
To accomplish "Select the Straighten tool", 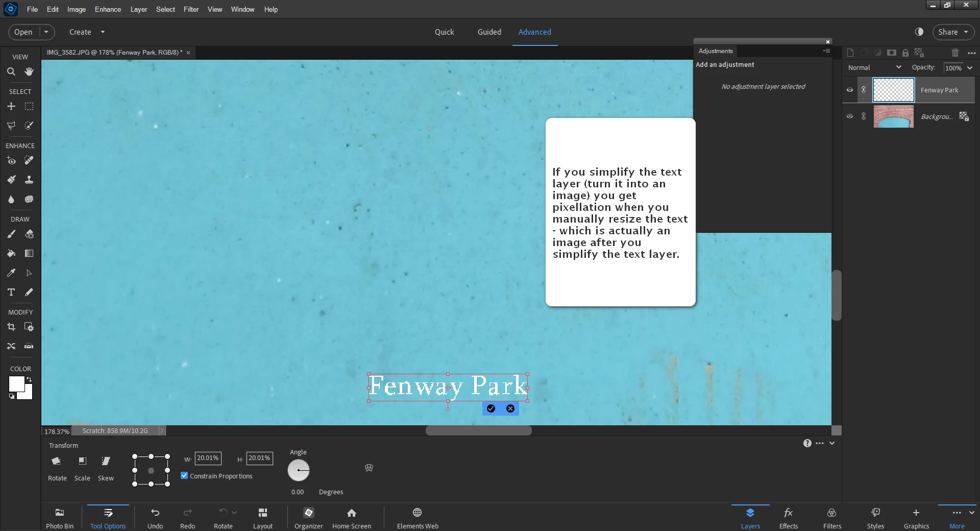I will click(29, 346).
